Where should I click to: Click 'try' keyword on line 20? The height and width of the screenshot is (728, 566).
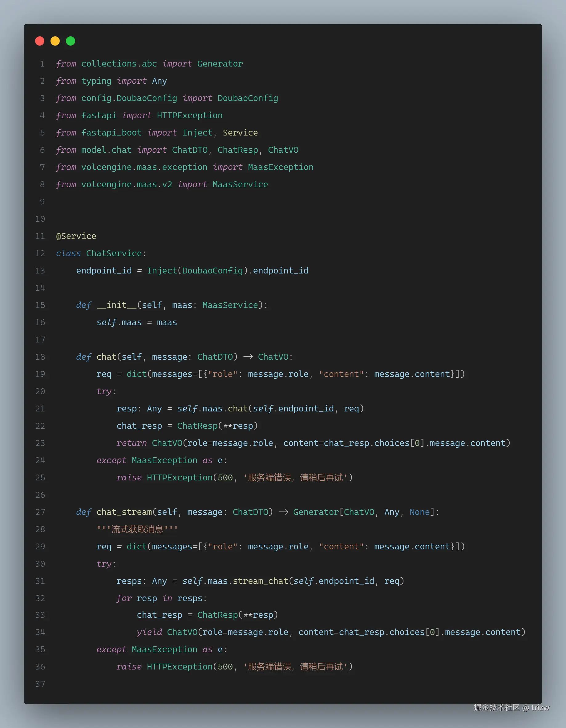click(104, 391)
